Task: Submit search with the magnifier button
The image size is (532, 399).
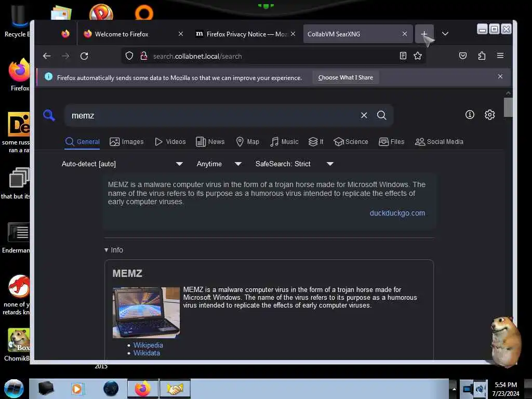Action: tap(382, 115)
